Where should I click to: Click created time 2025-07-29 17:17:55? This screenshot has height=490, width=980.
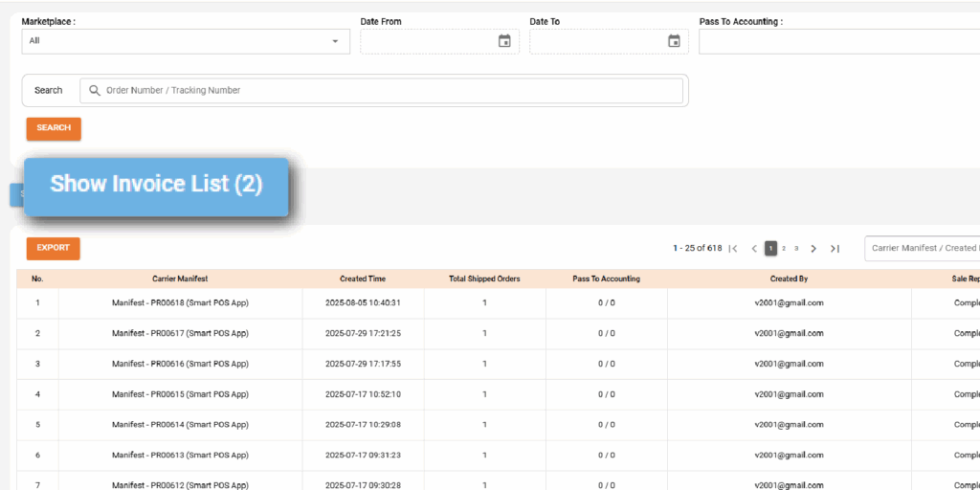[363, 364]
